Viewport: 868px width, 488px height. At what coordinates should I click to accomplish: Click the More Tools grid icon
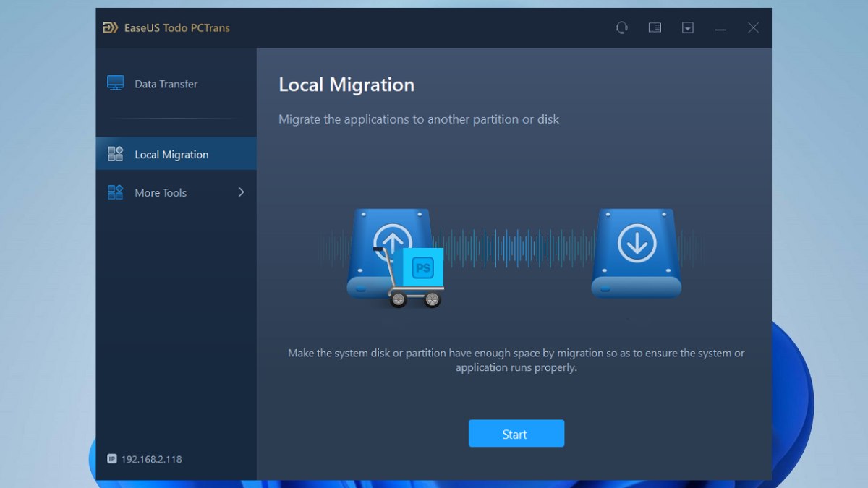116,192
